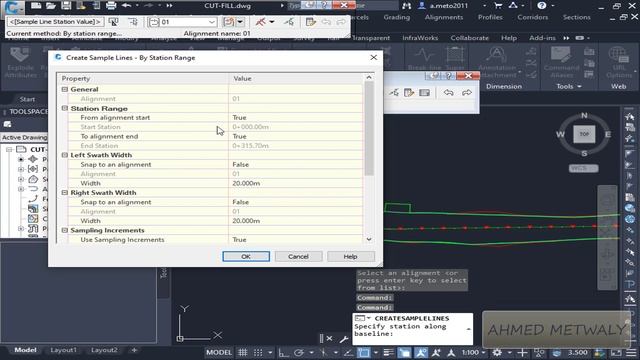Click the ViewCube TOP face

coord(584,134)
